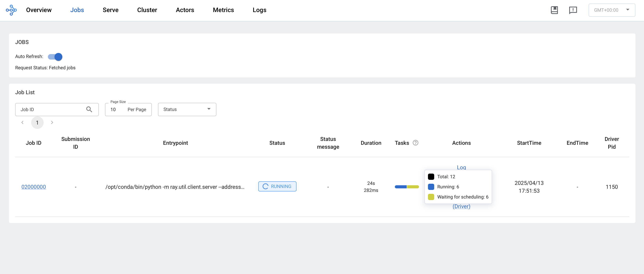The height and width of the screenshot is (274, 644).
Task: Go to next page arrow
Action: click(52, 122)
